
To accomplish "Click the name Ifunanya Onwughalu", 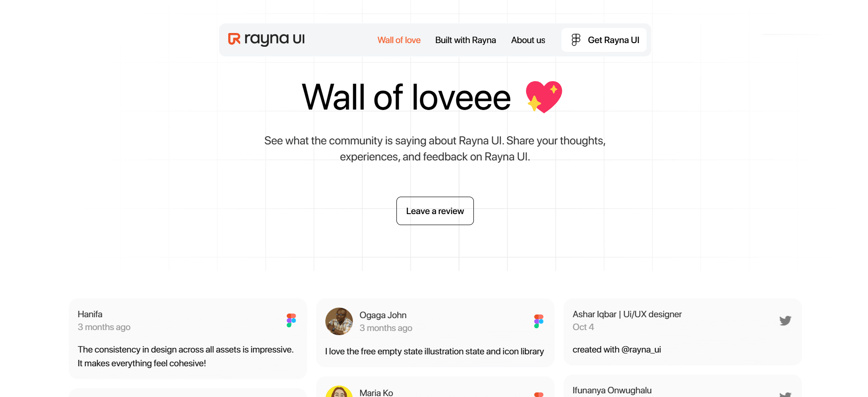I will [612, 390].
